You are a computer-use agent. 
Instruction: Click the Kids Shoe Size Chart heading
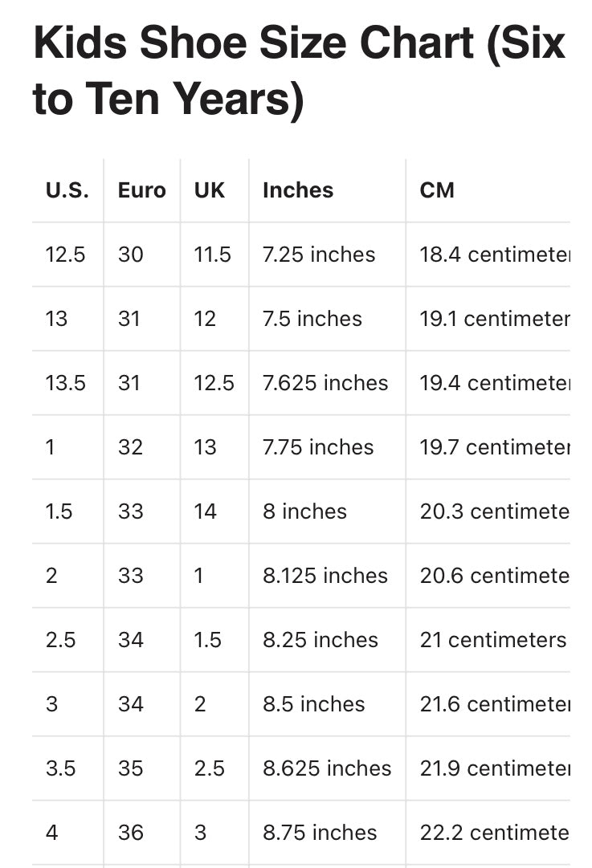[x=299, y=71]
